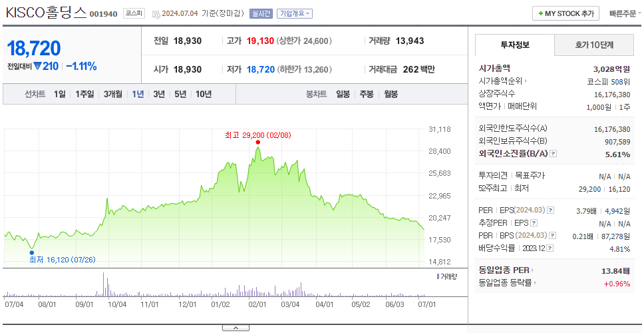Click the change rate -1.11%

(81, 66)
